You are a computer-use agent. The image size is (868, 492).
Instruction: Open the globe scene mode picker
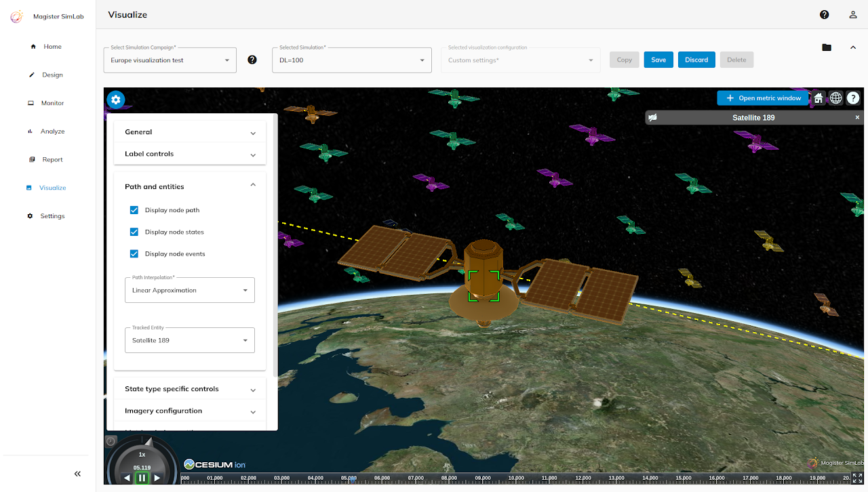(x=836, y=98)
